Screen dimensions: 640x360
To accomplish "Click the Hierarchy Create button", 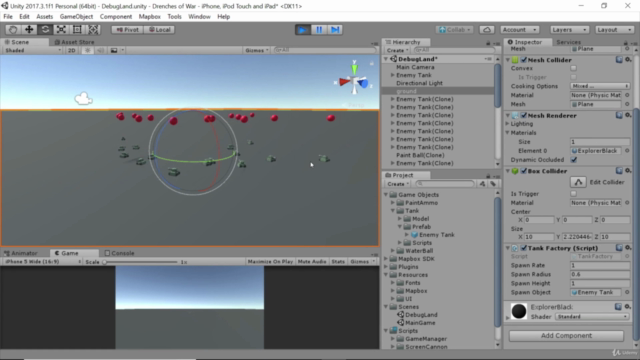I will coord(397,50).
